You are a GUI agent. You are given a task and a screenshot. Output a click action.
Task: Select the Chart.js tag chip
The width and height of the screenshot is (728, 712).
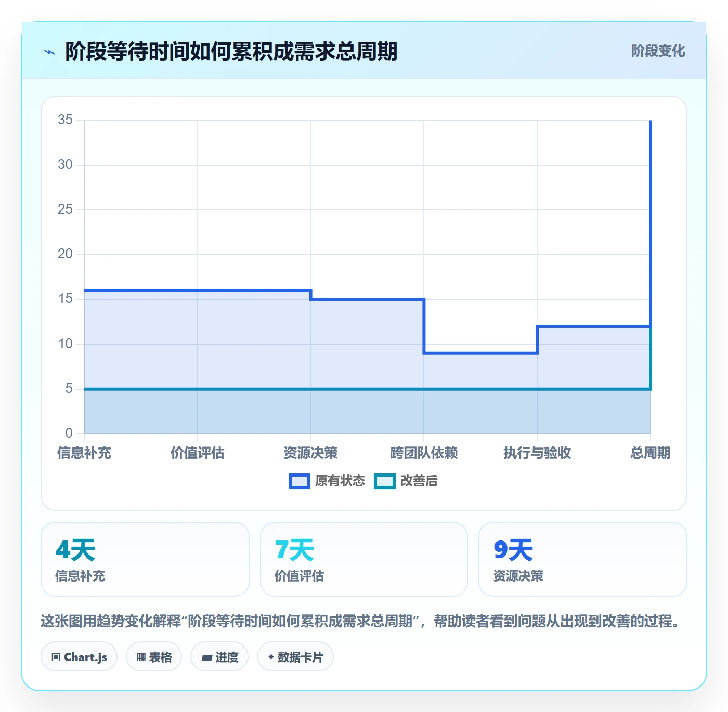[x=79, y=657]
